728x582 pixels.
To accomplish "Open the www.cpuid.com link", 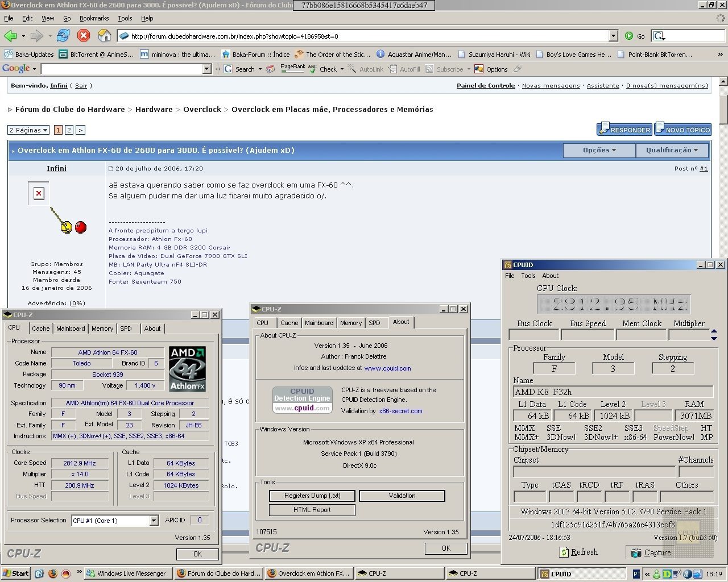I will (387, 368).
